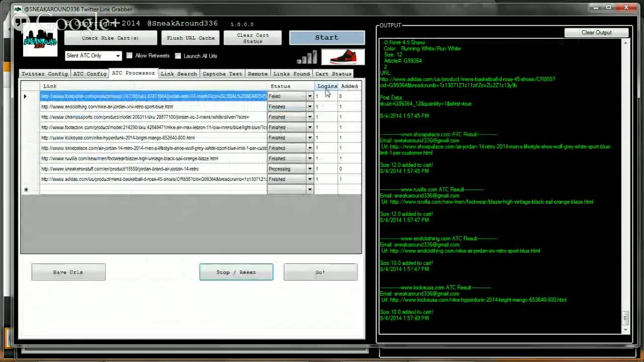Viewport: 644px width, 362px height.
Task: Click the Added column header
Action: click(x=349, y=86)
